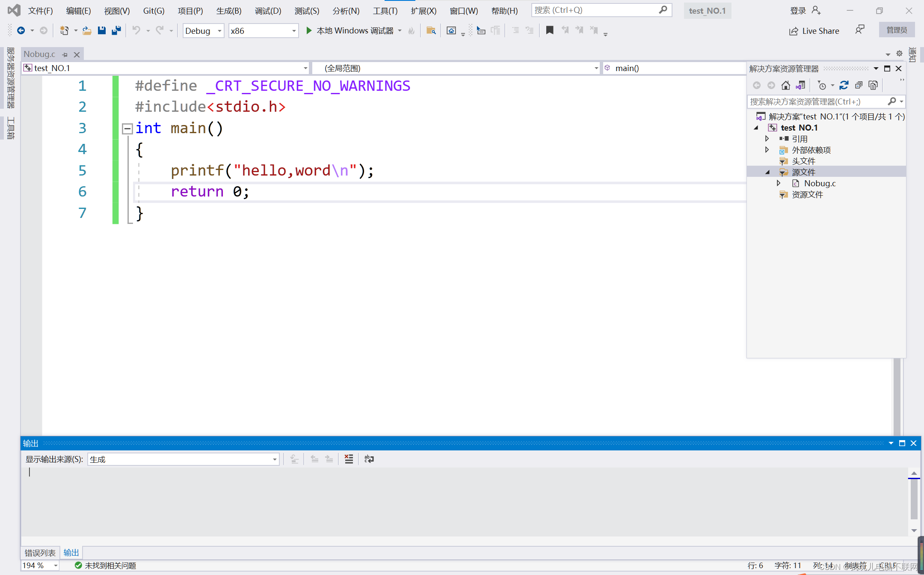This screenshot has width=924, height=575.
Task: Click the Sync refresh icon in Solution Explorer
Action: (844, 85)
